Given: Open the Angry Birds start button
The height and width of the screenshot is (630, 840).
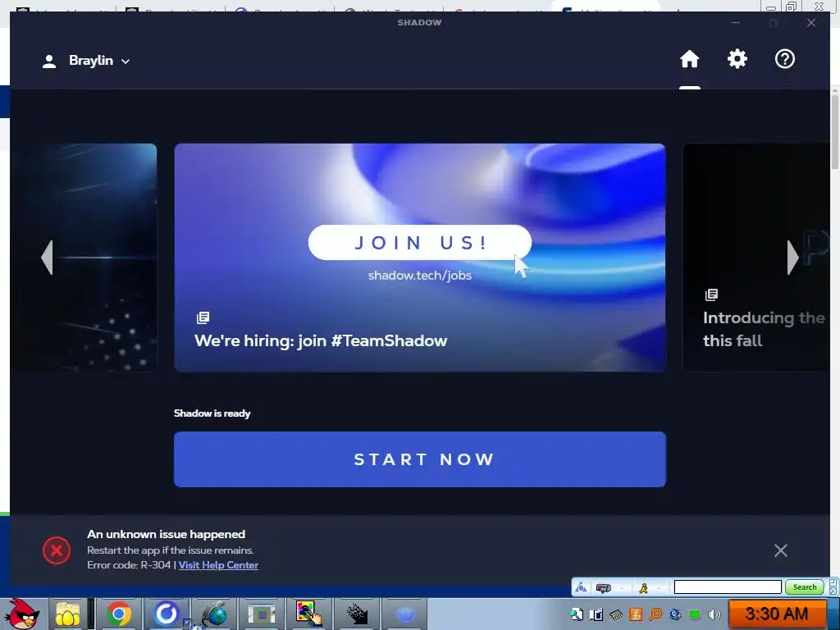Looking at the screenshot, I should pyautogui.click(x=22, y=614).
